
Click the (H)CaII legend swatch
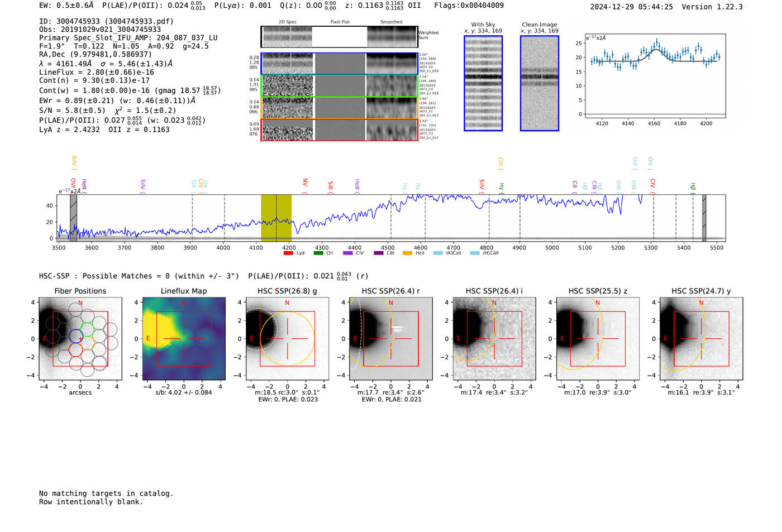[475, 253]
